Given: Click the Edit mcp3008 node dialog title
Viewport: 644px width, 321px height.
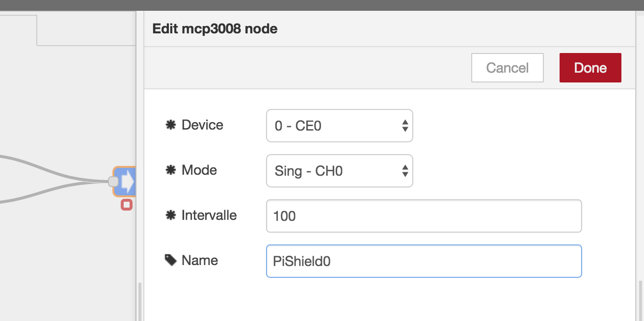Looking at the screenshot, I should (215, 28).
